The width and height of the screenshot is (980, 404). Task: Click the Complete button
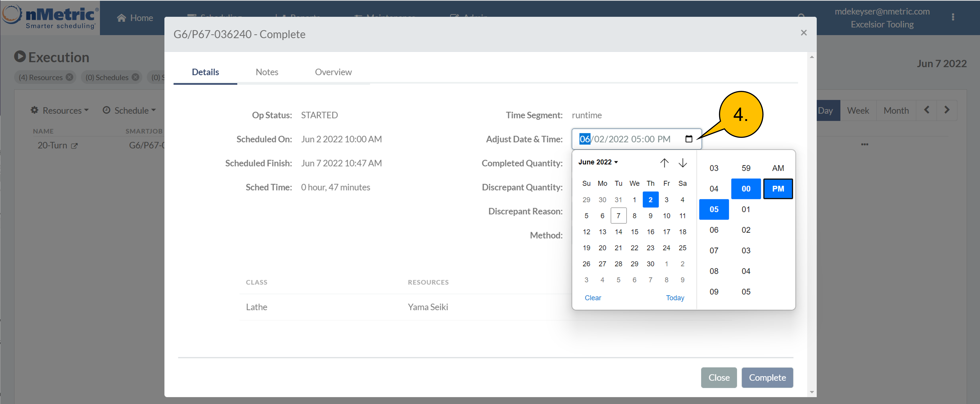pos(767,377)
